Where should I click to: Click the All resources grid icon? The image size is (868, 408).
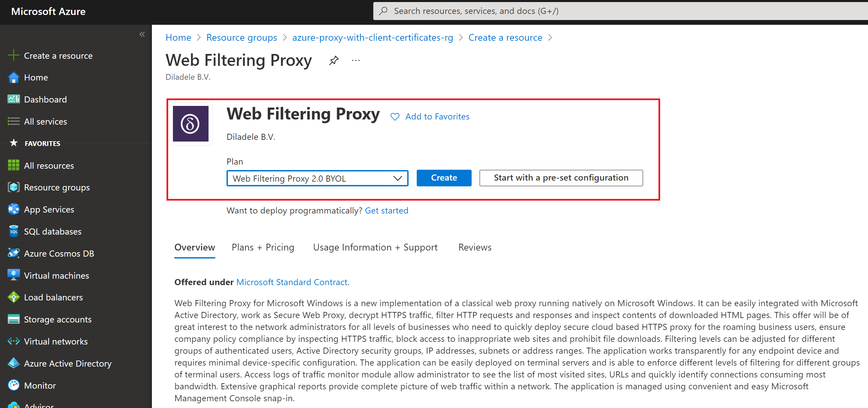pyautogui.click(x=14, y=165)
